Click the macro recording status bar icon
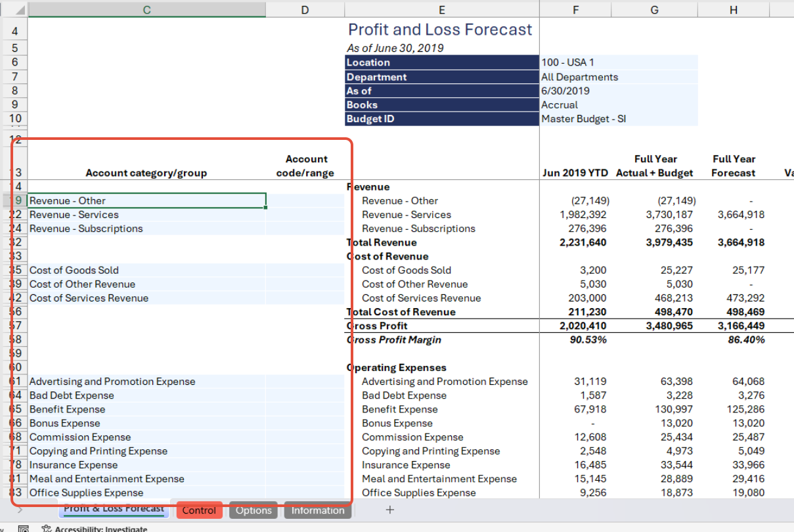Image resolution: width=794 pixels, height=532 pixels. tap(23, 528)
